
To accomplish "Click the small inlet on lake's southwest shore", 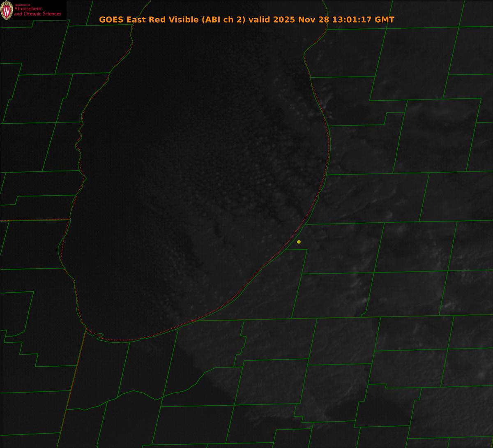I will pyautogui.click(x=99, y=336).
